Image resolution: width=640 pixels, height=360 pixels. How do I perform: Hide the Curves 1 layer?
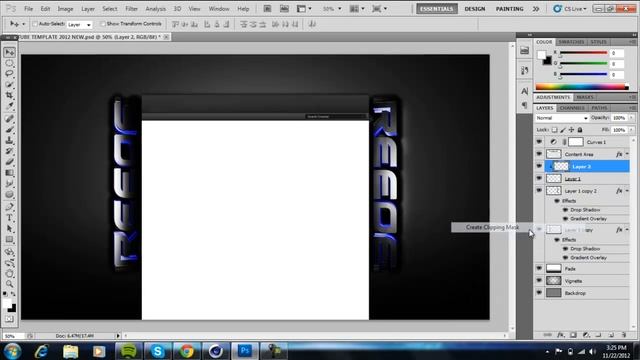click(539, 142)
